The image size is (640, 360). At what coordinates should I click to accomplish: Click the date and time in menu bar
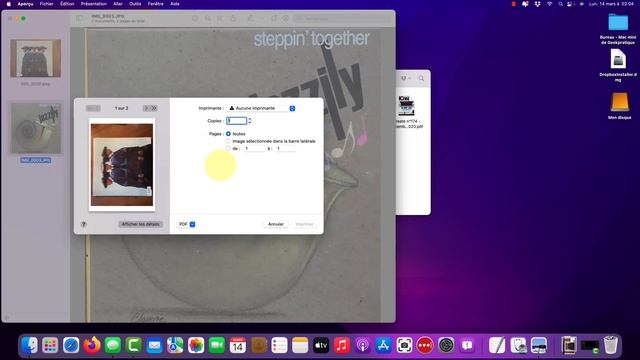[611, 4]
